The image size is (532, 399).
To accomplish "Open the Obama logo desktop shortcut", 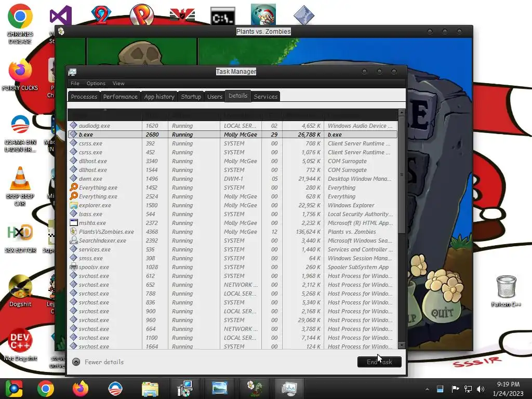I will pos(20,133).
